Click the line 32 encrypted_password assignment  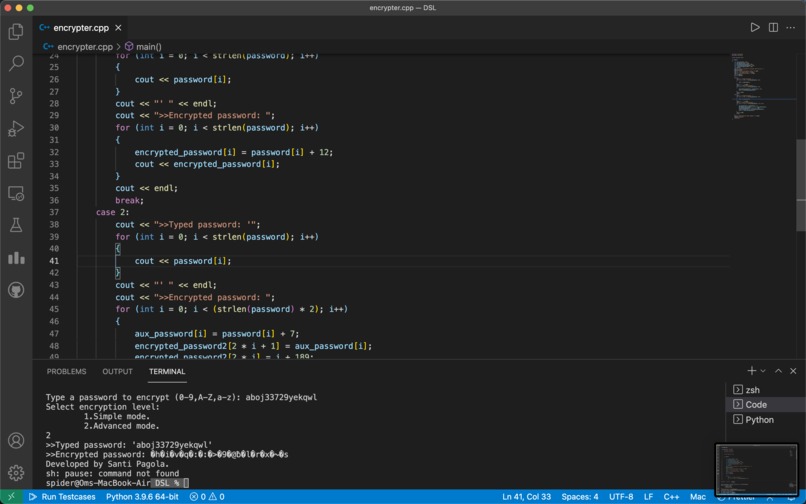point(233,152)
